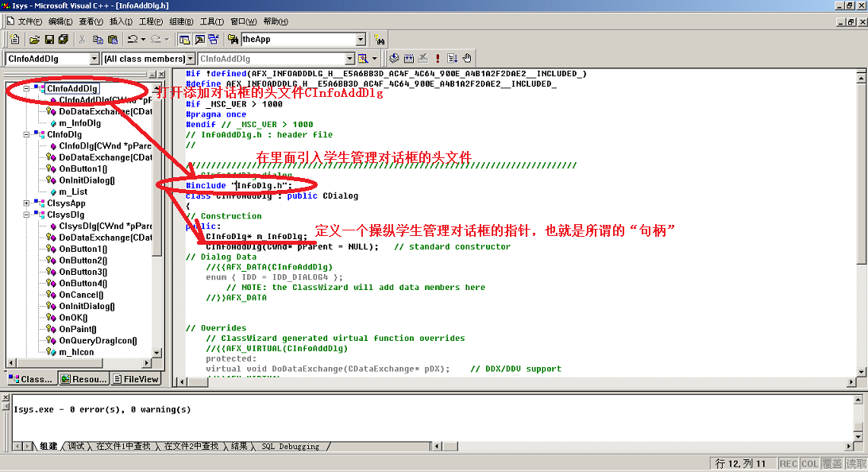Click the Go debug icon
This screenshot has width=868, height=472.
(x=453, y=58)
